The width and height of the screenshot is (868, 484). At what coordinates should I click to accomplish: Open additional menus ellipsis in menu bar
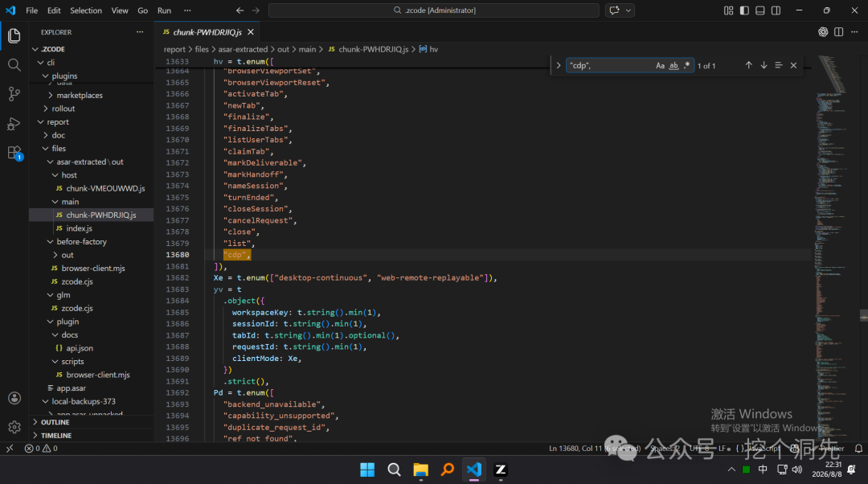[187, 10]
